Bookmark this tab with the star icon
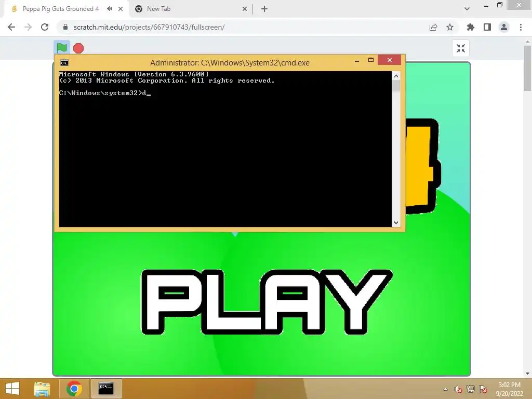The image size is (532, 399). [450, 27]
